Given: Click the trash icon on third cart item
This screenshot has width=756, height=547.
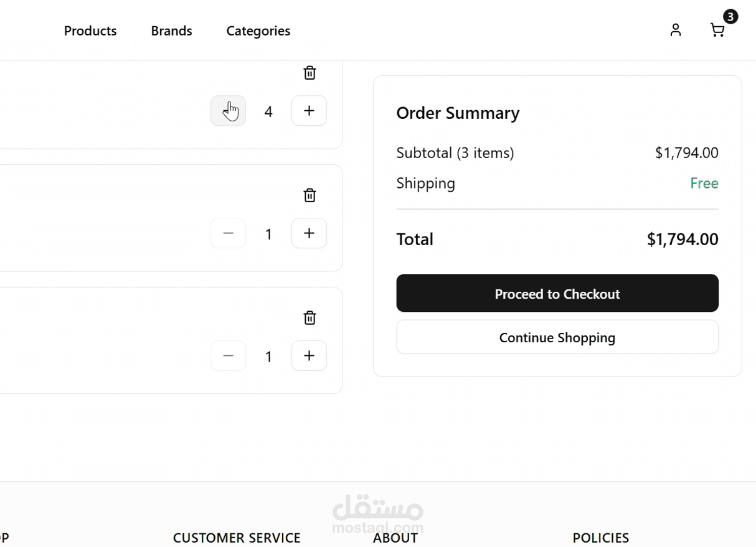Looking at the screenshot, I should pos(309,318).
